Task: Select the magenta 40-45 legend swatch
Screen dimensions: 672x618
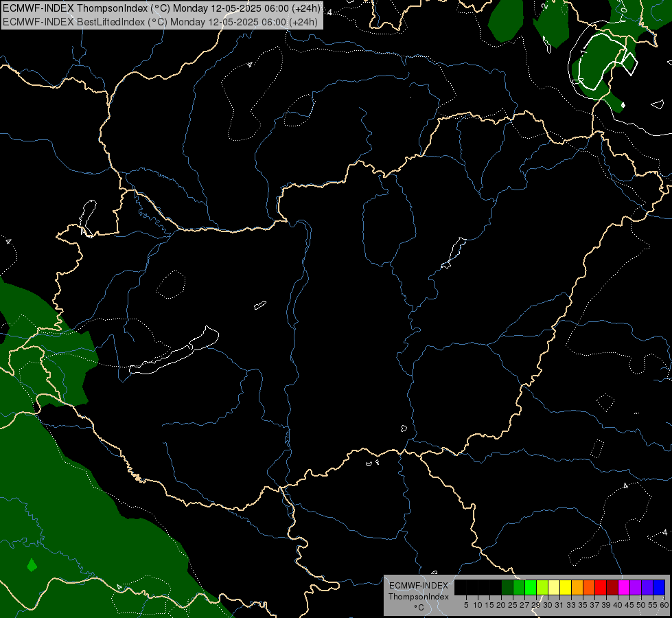Action: 624,587
